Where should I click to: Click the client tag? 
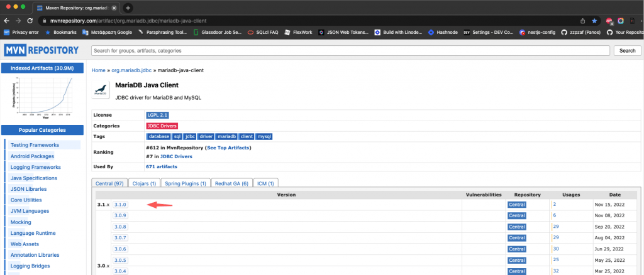247,136
